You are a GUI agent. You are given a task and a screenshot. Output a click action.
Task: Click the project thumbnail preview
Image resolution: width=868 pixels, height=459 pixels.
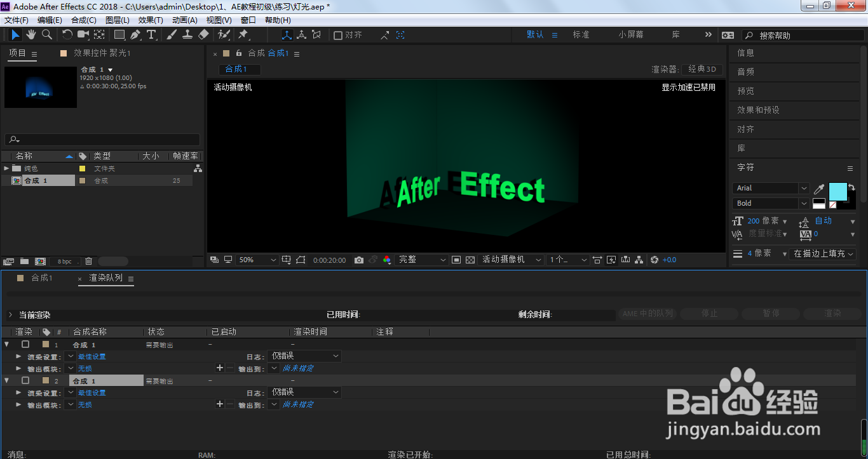[x=41, y=87]
